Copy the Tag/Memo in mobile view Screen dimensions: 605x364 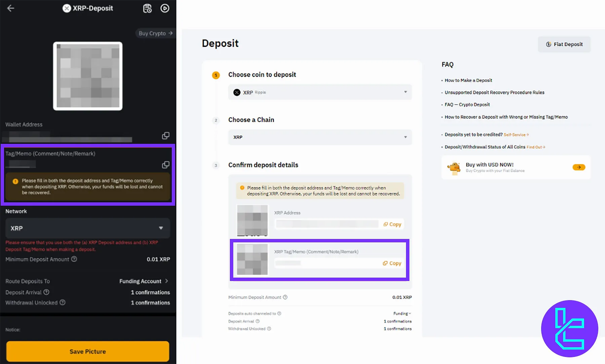click(x=166, y=165)
